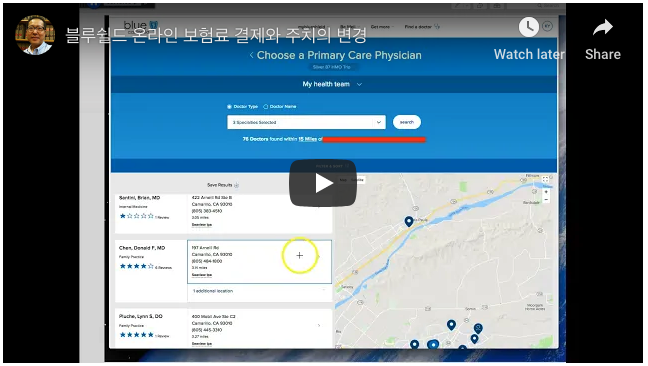This screenshot has height=366, width=648.
Task: Click the search button
Action: coord(407,122)
